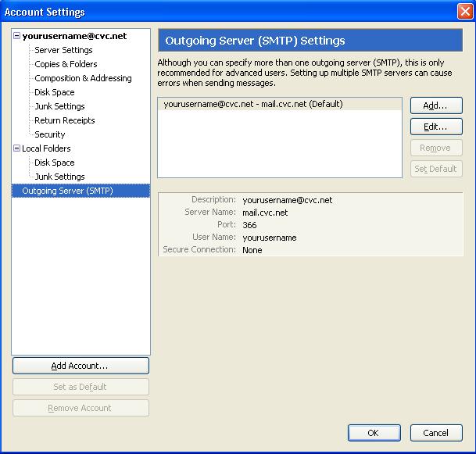Viewport: 476px width, 454px height.
Task: Click the Edit... SMTP server button
Action: coord(436,127)
